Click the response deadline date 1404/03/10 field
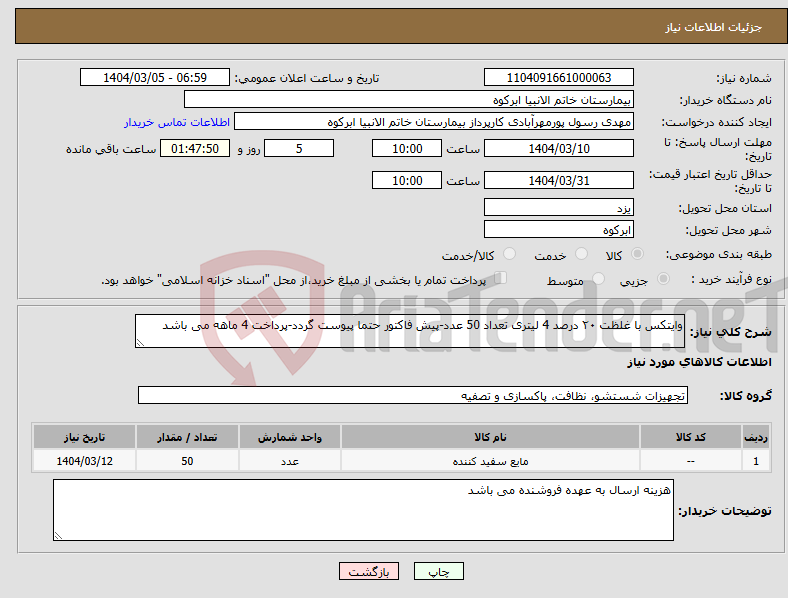The width and height of the screenshot is (788, 598). point(559,149)
